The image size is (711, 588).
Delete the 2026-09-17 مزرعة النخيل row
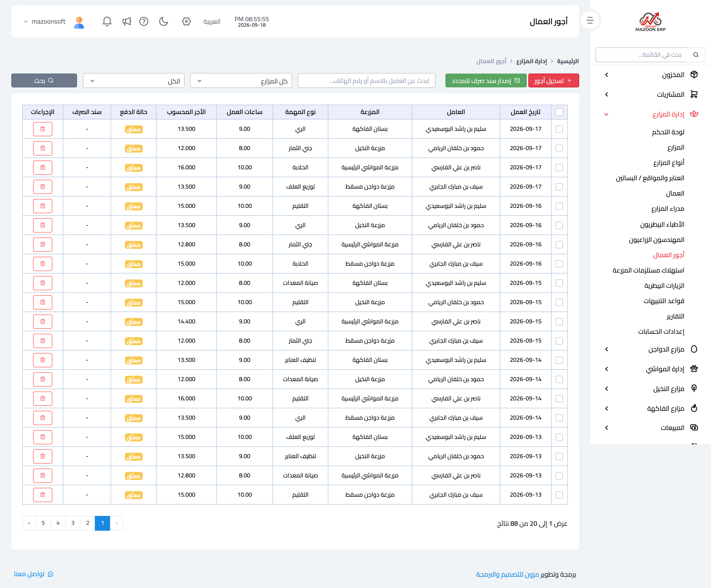coord(43,148)
